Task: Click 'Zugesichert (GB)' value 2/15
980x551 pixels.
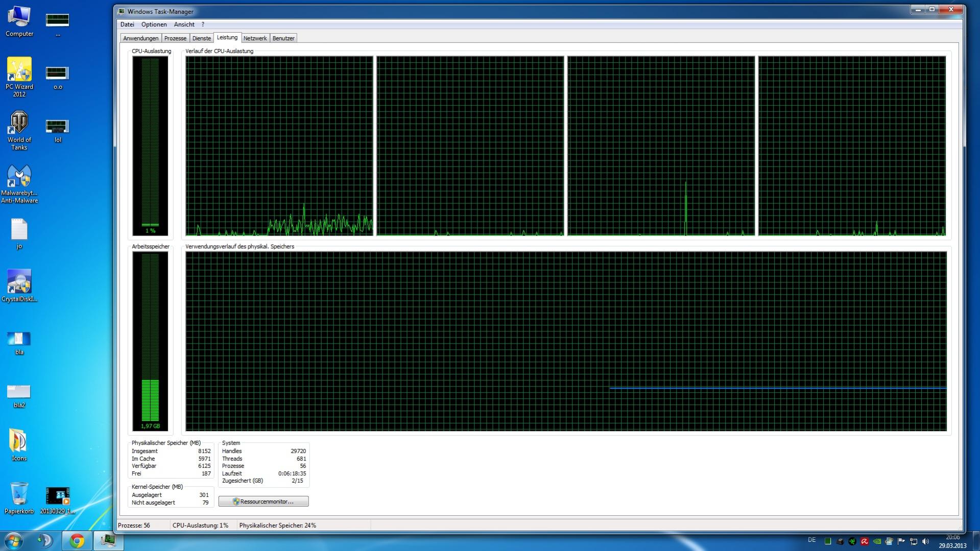Action: [x=297, y=481]
